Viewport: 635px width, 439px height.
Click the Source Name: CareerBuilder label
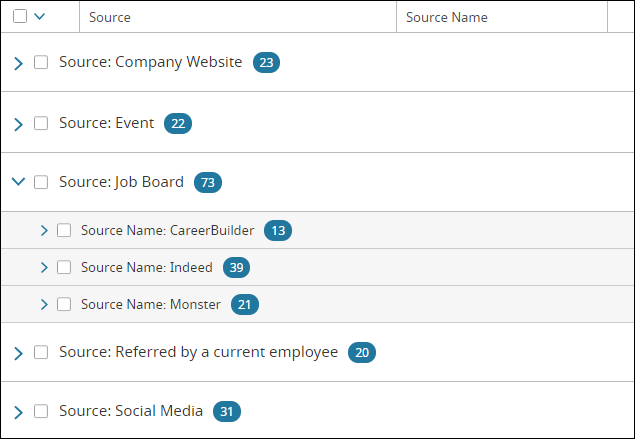pos(168,230)
